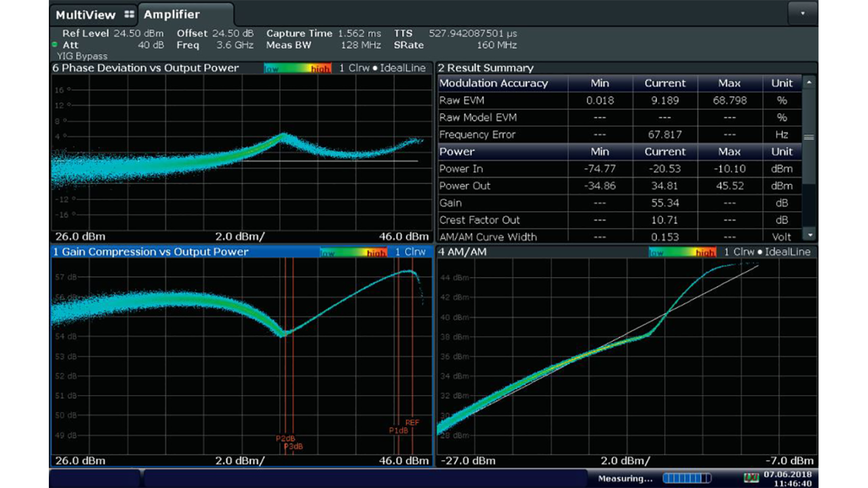Click the measurement progress bar

pyautogui.click(x=687, y=479)
